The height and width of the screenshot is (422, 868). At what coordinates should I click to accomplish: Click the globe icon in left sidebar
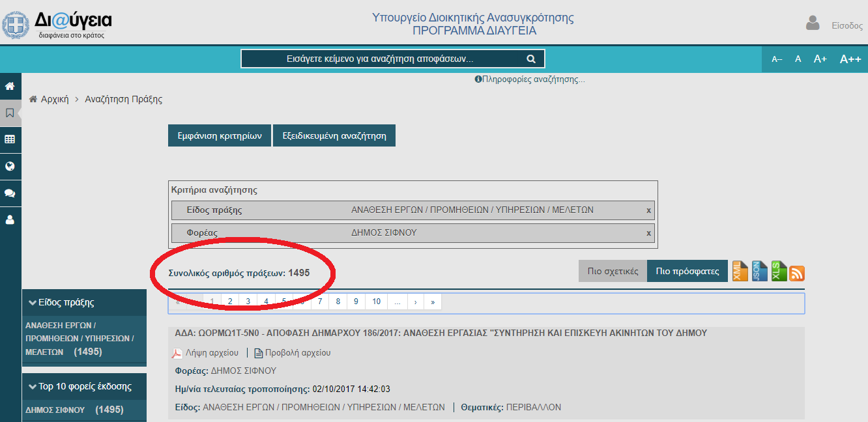tap(10, 166)
